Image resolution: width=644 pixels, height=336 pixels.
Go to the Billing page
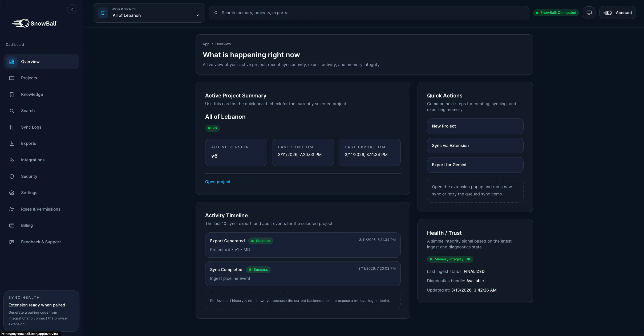[41, 226]
